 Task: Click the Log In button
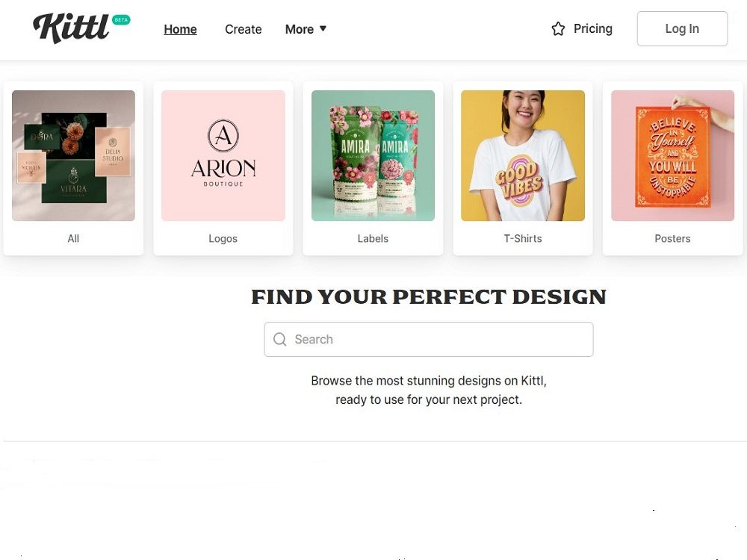click(x=682, y=28)
